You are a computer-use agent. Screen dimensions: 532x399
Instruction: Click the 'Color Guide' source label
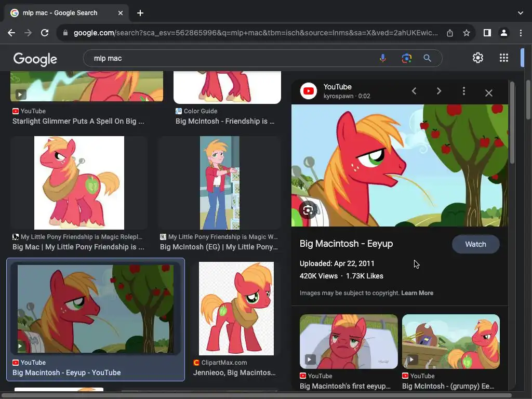pos(201,111)
